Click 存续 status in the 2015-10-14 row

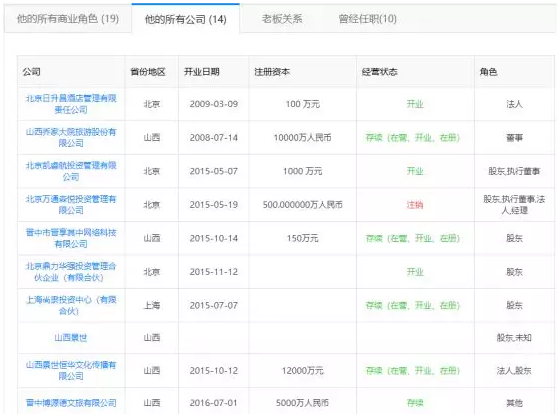tap(412, 238)
